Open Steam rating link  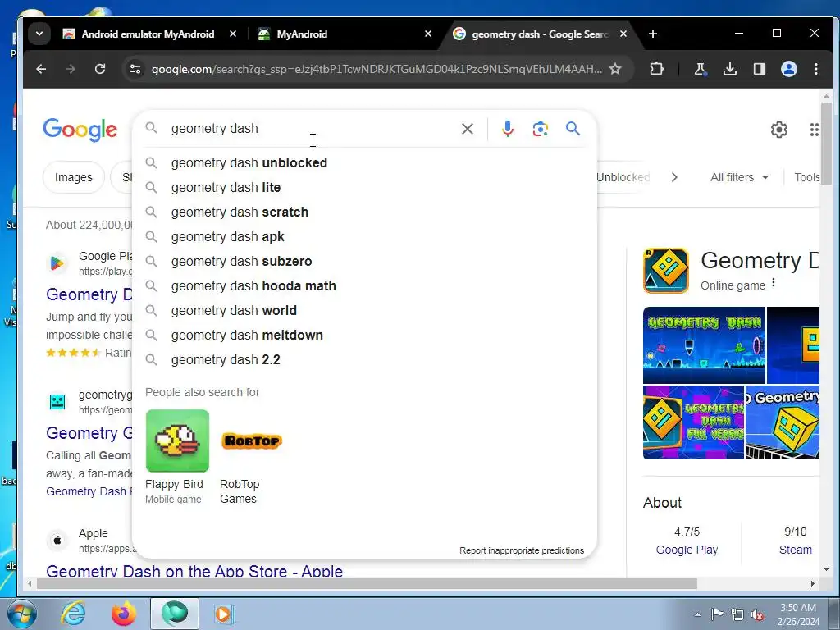[796, 550]
